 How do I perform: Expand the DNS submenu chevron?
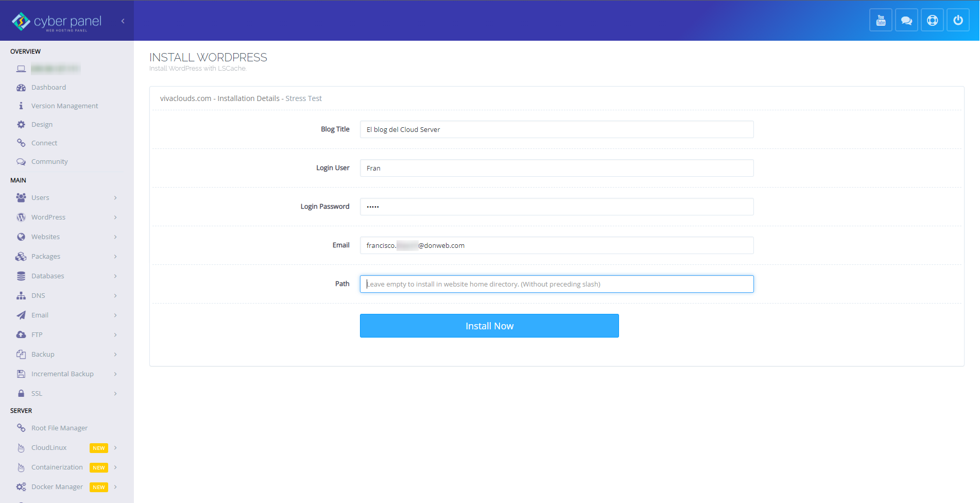[115, 295]
